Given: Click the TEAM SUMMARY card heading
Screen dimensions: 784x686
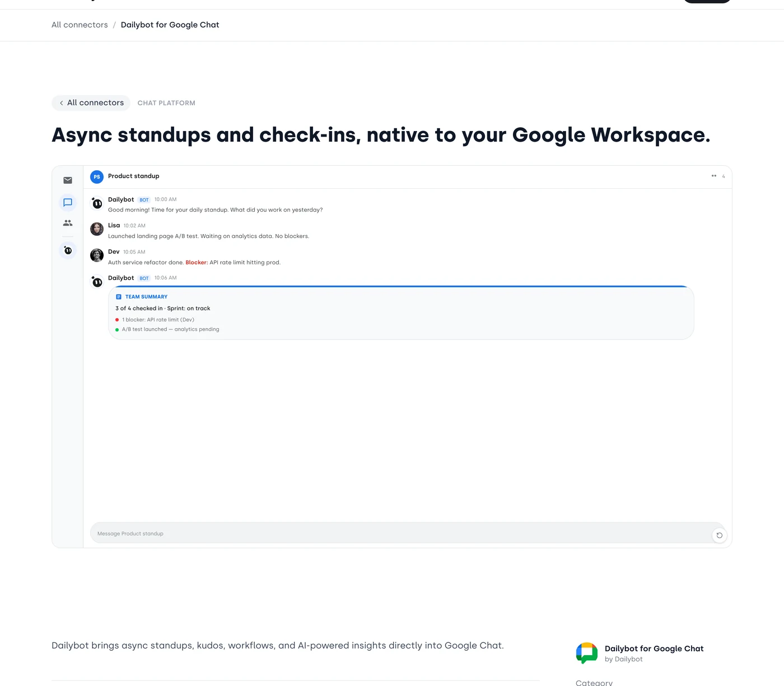Looking at the screenshot, I should 146,297.
